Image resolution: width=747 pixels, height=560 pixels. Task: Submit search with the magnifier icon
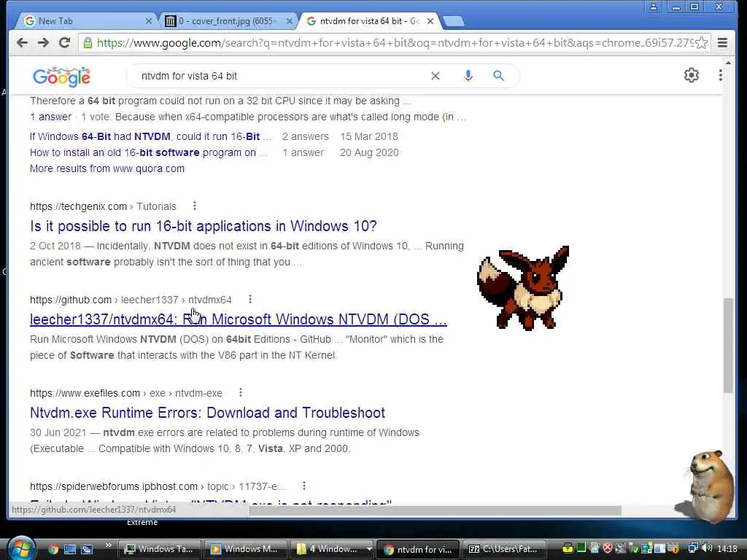(498, 76)
